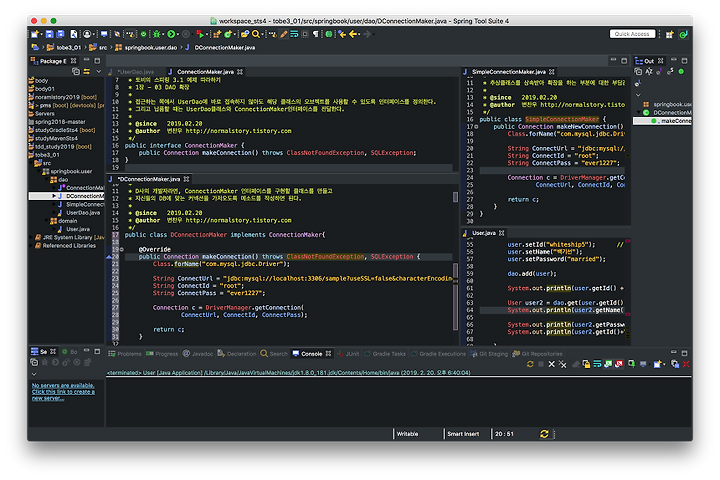This screenshot has width=720, height=480.
Task: Open the Javadoc tab
Action: [198, 354]
